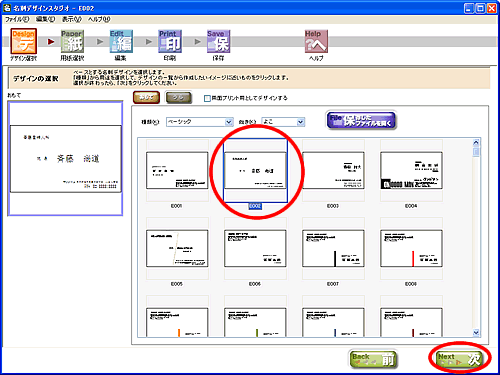Expand the 向き orientation dropdown
The height and width of the screenshot is (375, 500).
pyautogui.click(x=300, y=122)
